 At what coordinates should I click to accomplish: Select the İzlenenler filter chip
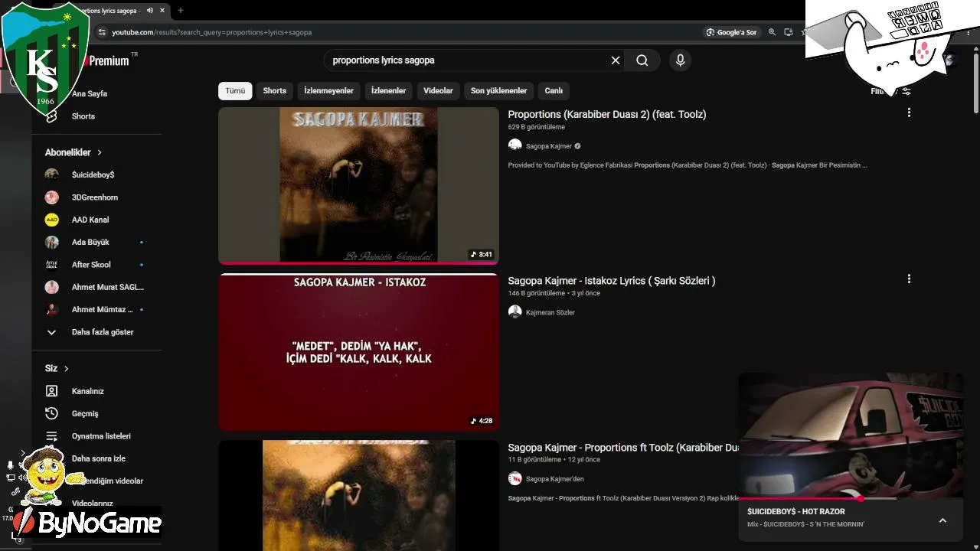point(389,91)
